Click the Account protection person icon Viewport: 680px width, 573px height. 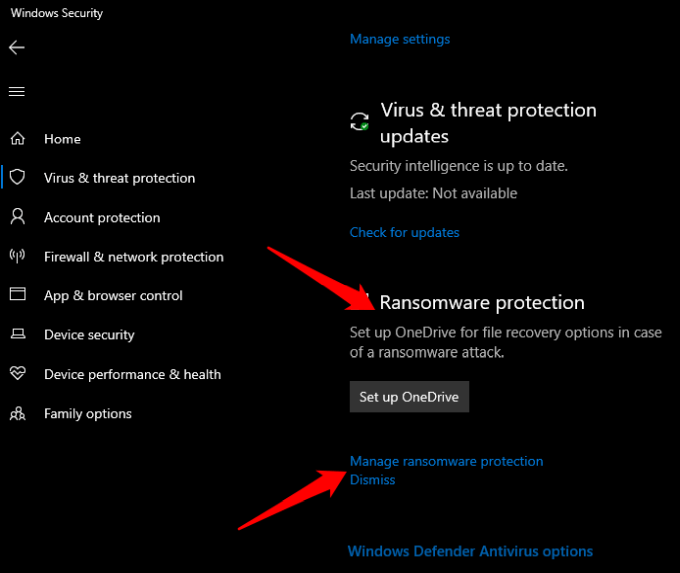pos(17,217)
